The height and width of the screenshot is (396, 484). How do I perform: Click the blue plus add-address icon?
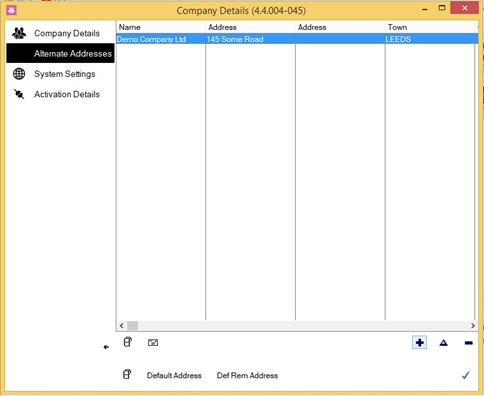point(419,343)
